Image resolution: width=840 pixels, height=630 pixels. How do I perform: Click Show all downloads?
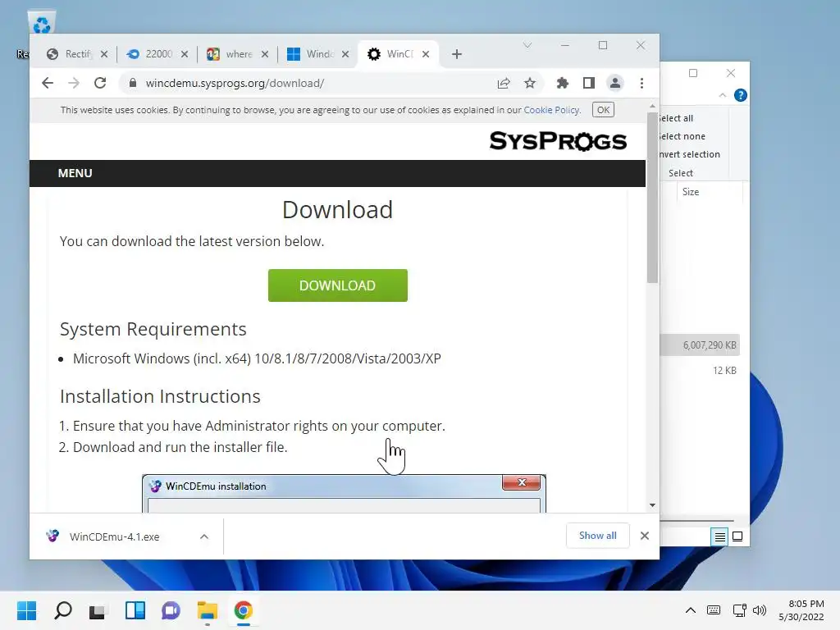(x=598, y=536)
